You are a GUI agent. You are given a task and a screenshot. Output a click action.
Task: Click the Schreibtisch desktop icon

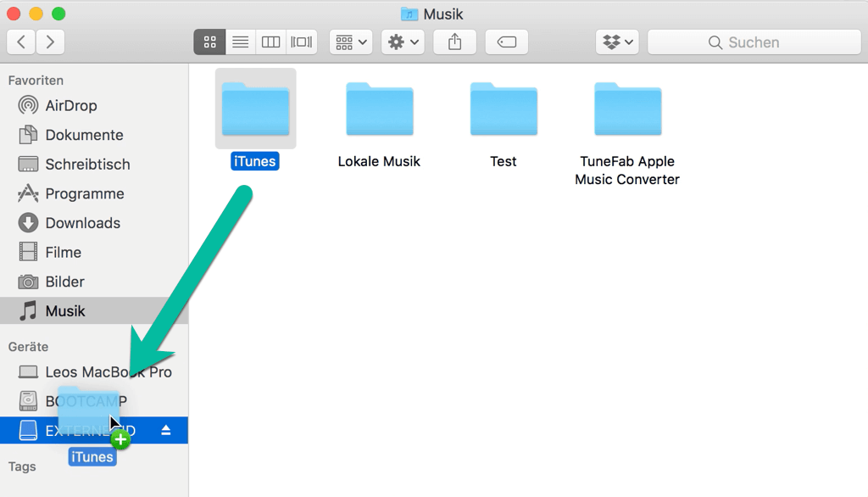(28, 164)
